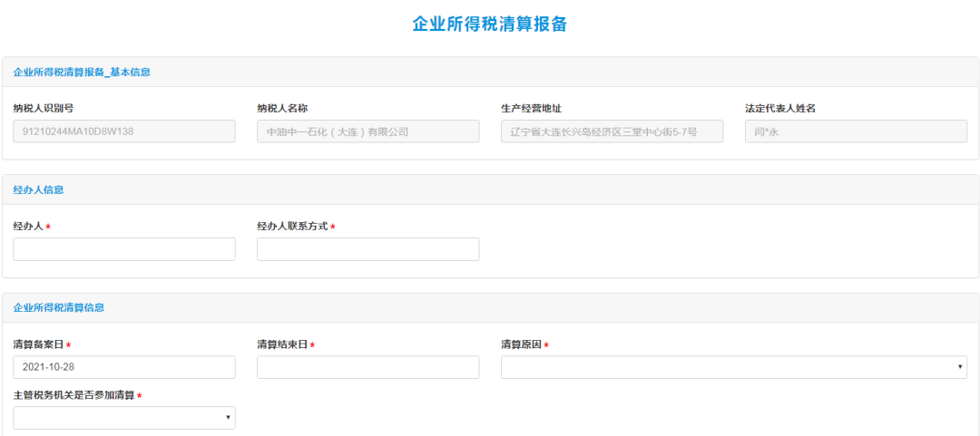Click the 纳税人识别号 label

(x=44, y=108)
